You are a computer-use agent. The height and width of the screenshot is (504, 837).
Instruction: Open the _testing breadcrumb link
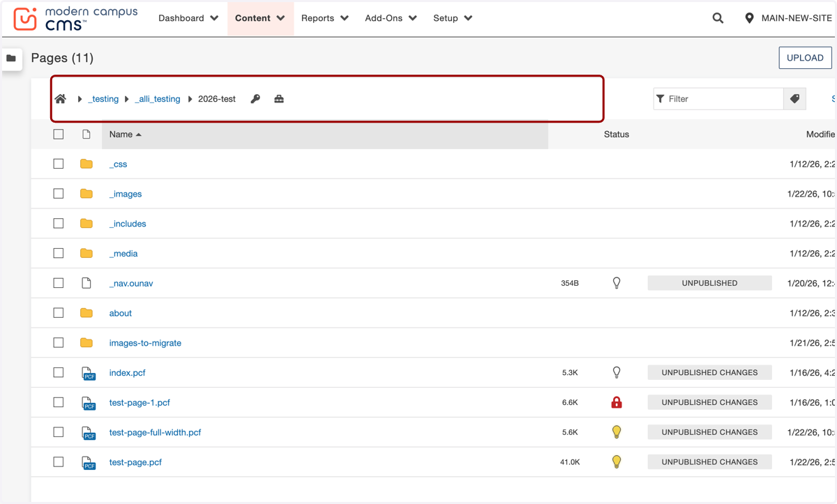tap(103, 99)
